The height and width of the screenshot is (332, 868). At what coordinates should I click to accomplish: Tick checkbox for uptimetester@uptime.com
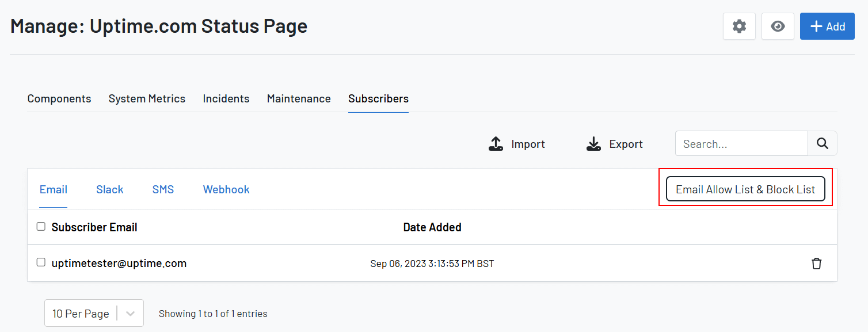pyautogui.click(x=41, y=262)
